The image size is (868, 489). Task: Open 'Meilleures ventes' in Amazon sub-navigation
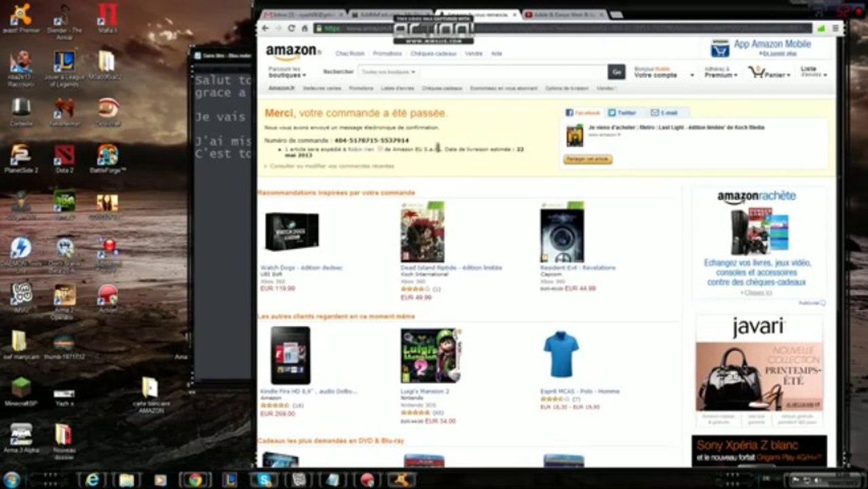pos(322,88)
